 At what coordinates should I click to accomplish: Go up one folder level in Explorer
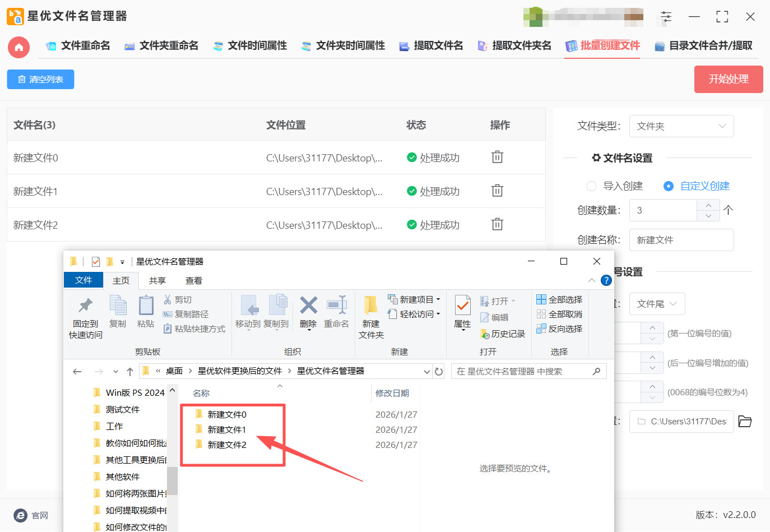pos(130,371)
